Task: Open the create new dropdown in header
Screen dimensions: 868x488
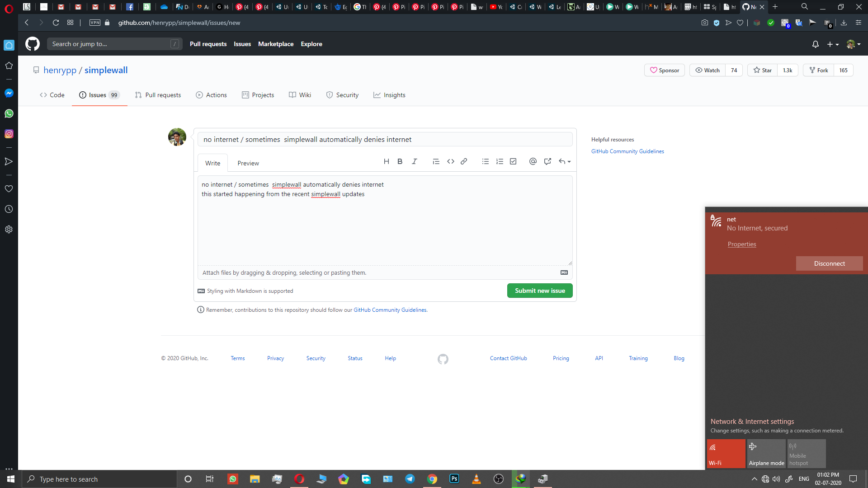Action: [x=832, y=44]
